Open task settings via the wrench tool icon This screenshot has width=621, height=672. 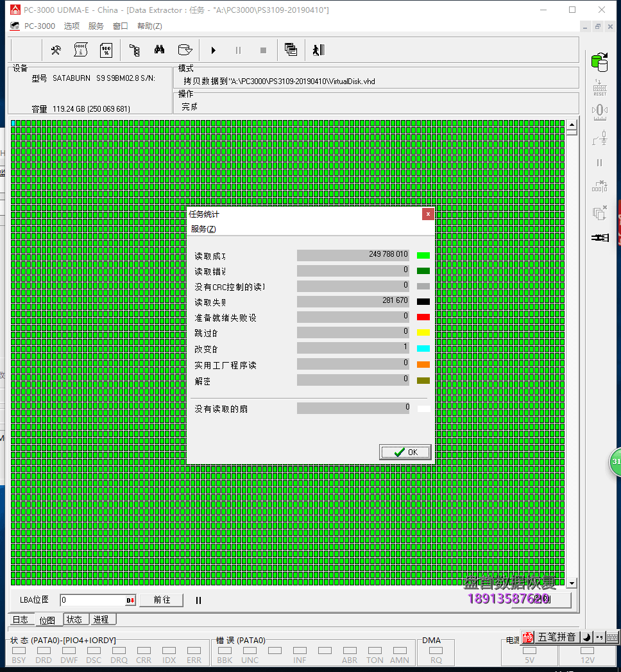pos(56,49)
